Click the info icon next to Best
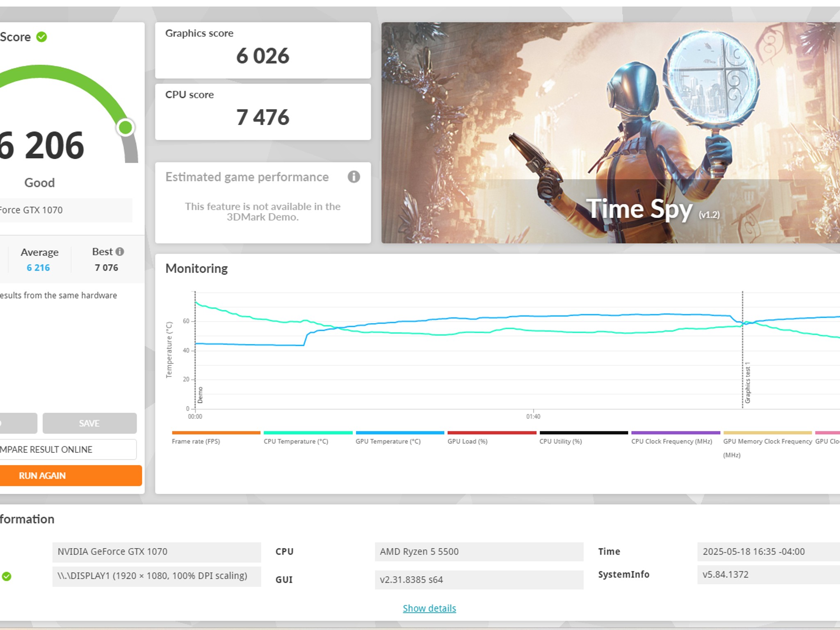The image size is (840, 630). (x=120, y=251)
